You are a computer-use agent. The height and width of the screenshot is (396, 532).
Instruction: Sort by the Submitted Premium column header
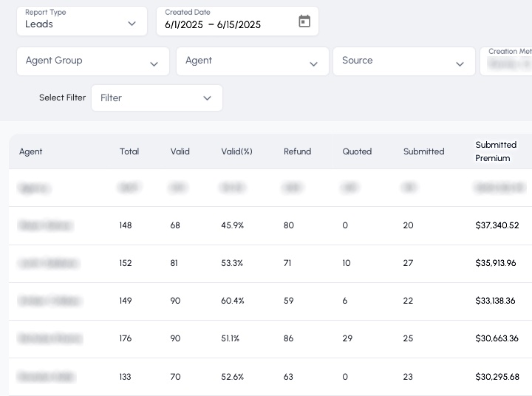(496, 151)
